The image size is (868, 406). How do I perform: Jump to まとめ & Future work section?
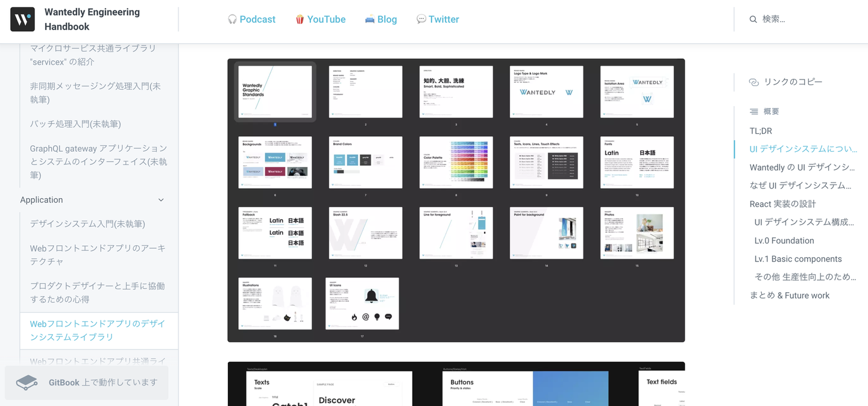coord(790,295)
